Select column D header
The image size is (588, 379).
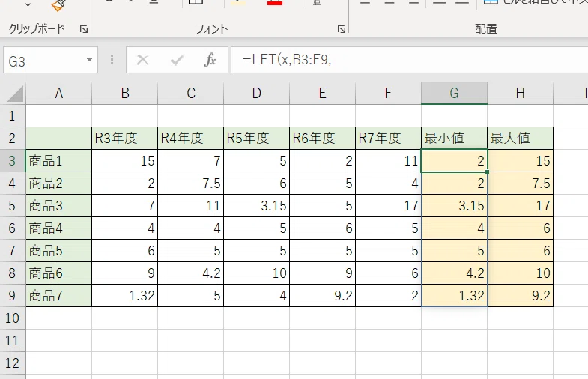coord(257,94)
